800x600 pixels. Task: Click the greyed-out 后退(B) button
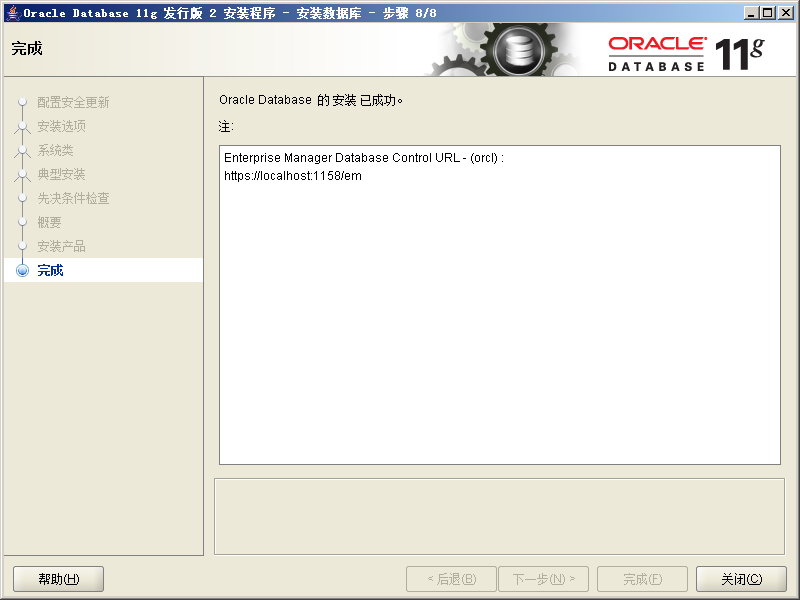451,579
